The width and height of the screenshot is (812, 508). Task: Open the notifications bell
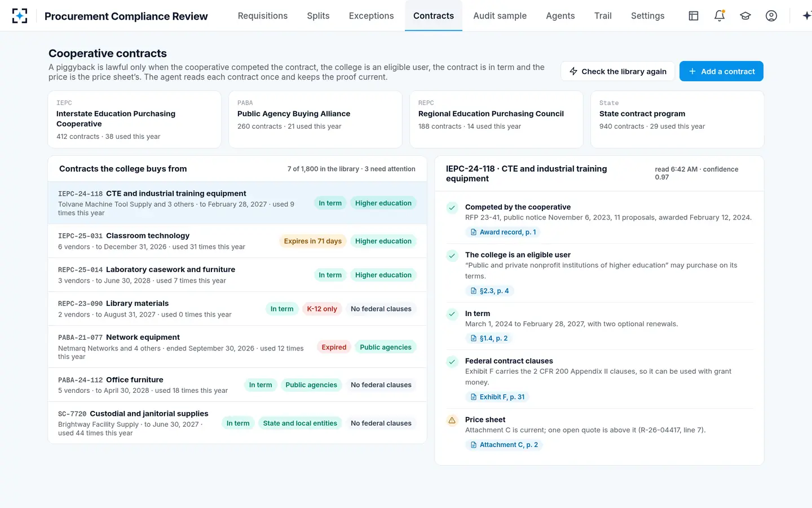(720, 16)
